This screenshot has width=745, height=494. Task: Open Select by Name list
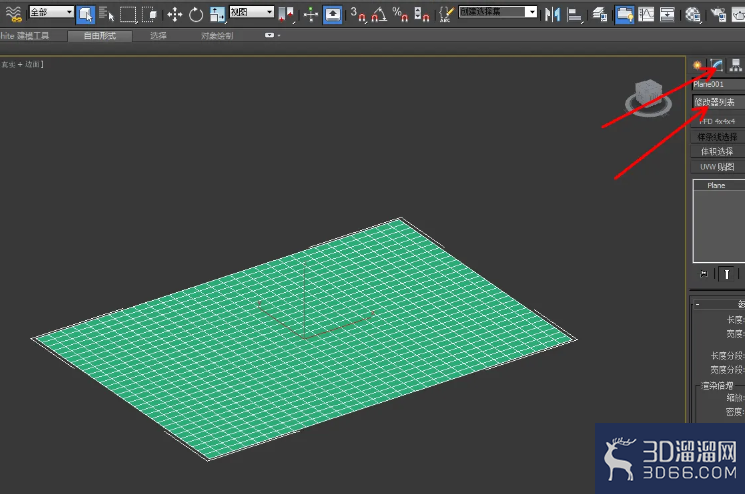[x=106, y=14]
